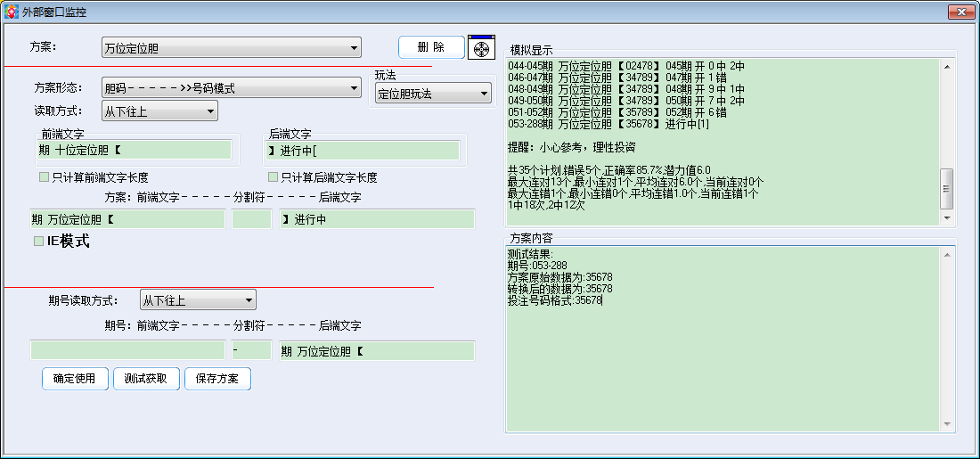The height and width of the screenshot is (459, 980).
Task: Click the 测试获取 button
Action: pyautogui.click(x=147, y=378)
